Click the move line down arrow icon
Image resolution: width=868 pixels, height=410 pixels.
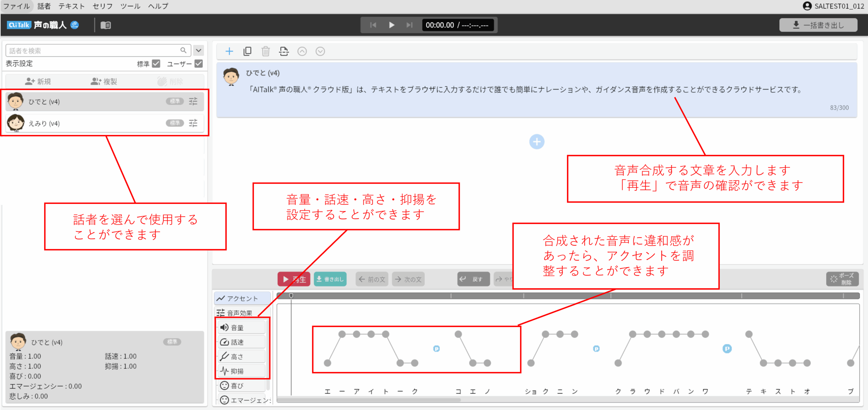pyautogui.click(x=320, y=51)
